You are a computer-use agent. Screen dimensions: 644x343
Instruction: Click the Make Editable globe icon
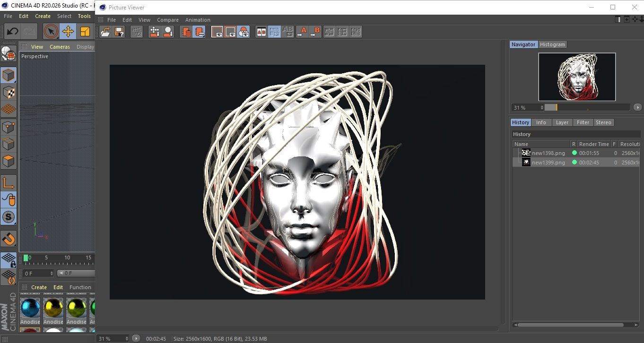[9, 54]
